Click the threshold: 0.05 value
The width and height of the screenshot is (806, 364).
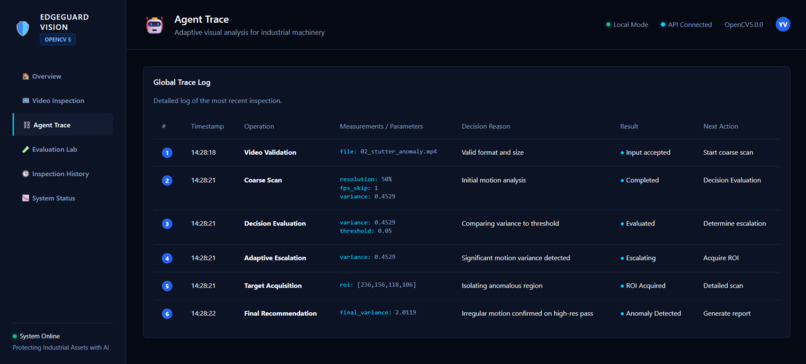point(365,231)
